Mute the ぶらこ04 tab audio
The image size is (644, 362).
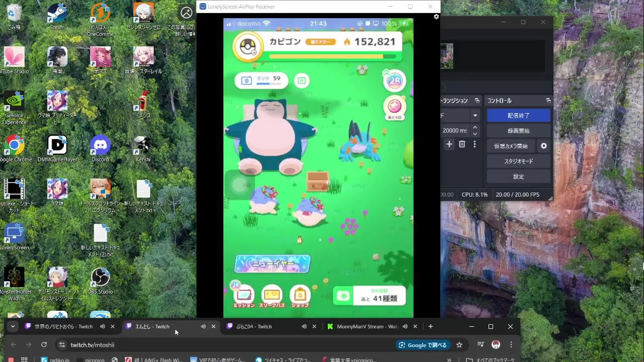304,326
